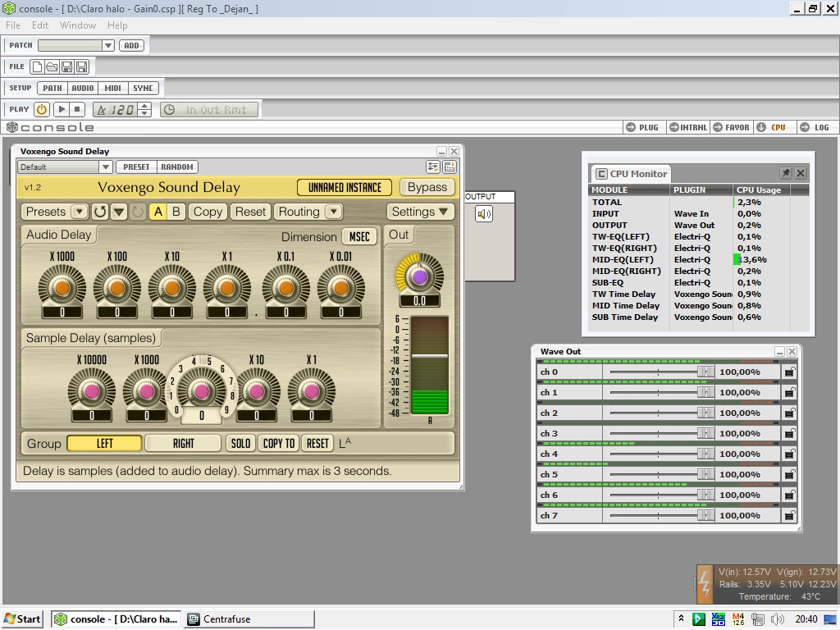This screenshot has width=840, height=630.
Task: Click the speaker icon on OUTPUT module
Action: point(484,214)
